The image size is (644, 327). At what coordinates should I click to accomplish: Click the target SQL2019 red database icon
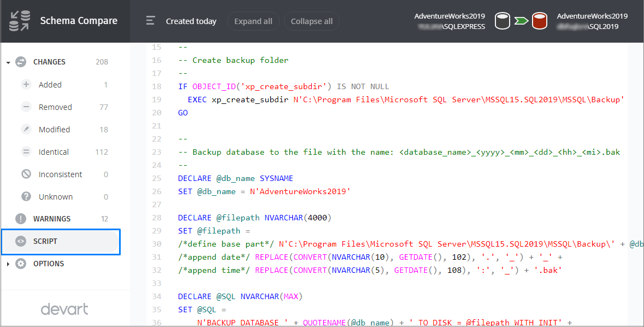click(540, 20)
